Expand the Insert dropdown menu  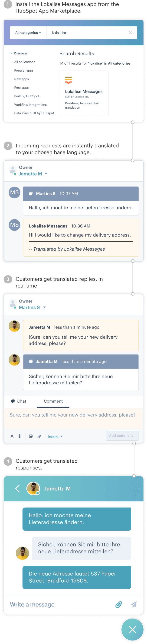coord(55,436)
